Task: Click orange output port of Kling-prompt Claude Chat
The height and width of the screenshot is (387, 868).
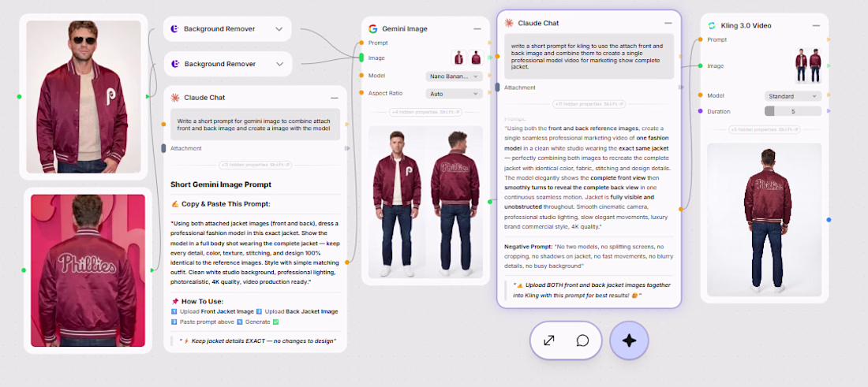Action: point(681,209)
